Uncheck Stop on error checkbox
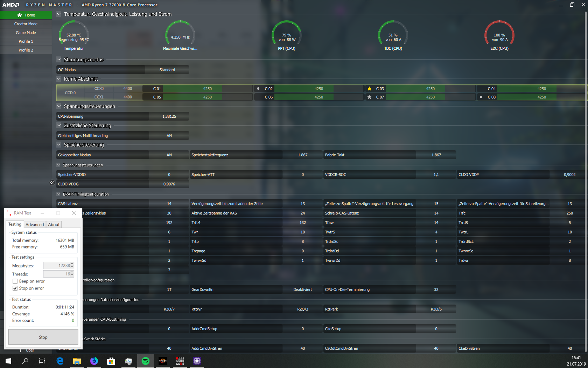 coord(15,288)
